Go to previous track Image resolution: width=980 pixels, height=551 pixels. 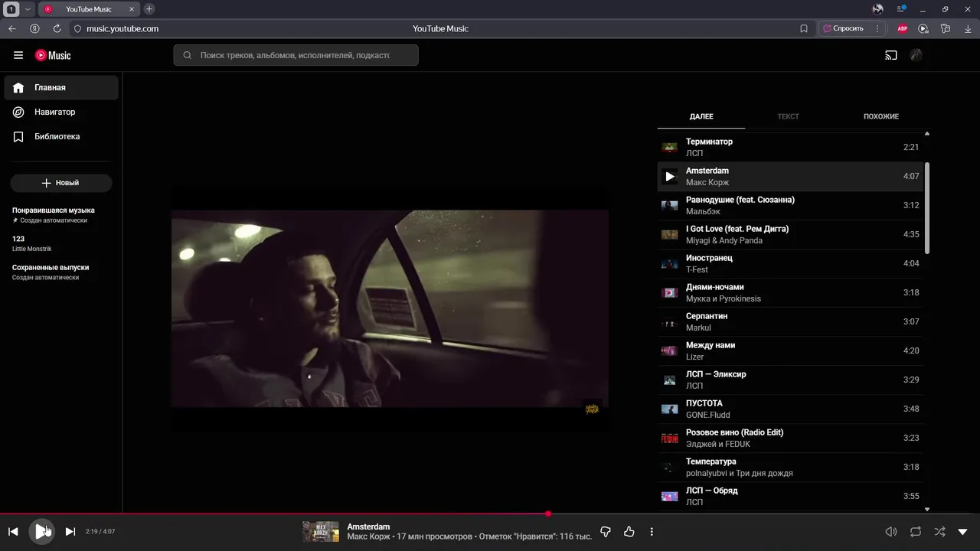(x=13, y=531)
